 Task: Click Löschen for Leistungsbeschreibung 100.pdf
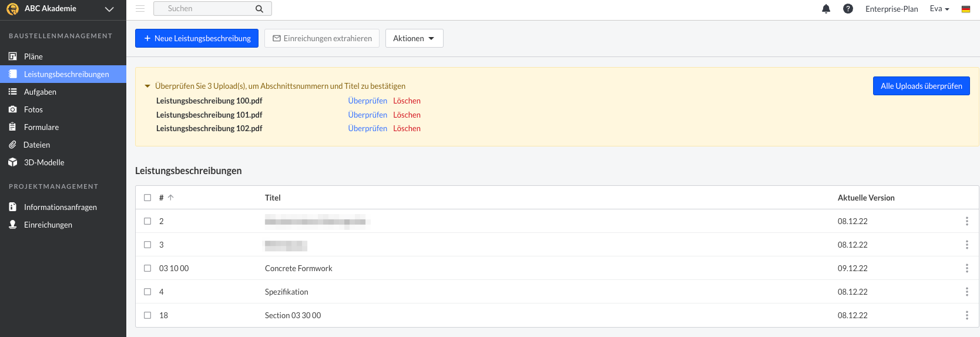[407, 101]
